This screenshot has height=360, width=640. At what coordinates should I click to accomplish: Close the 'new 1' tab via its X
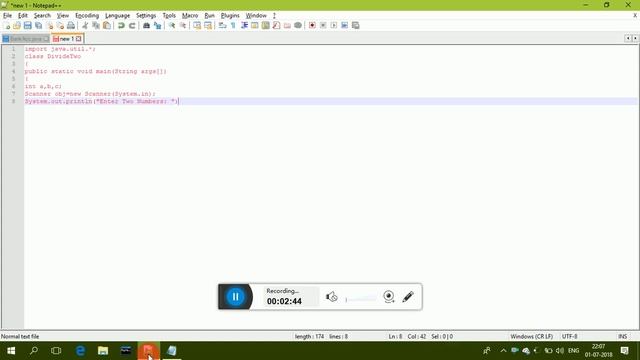(78, 39)
